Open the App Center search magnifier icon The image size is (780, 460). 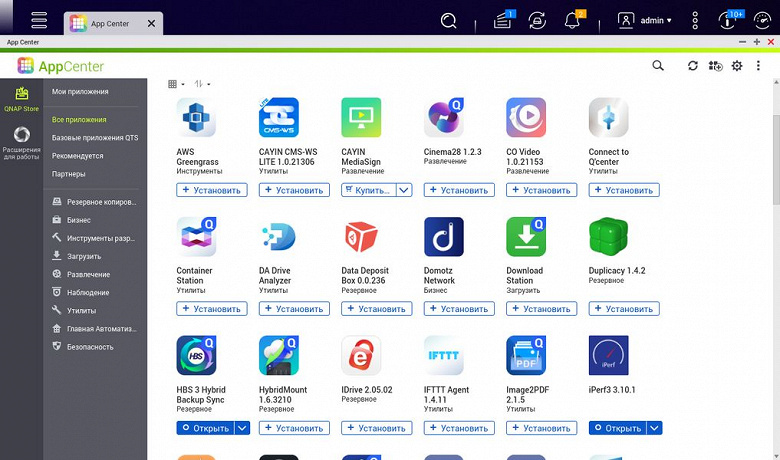(658, 66)
